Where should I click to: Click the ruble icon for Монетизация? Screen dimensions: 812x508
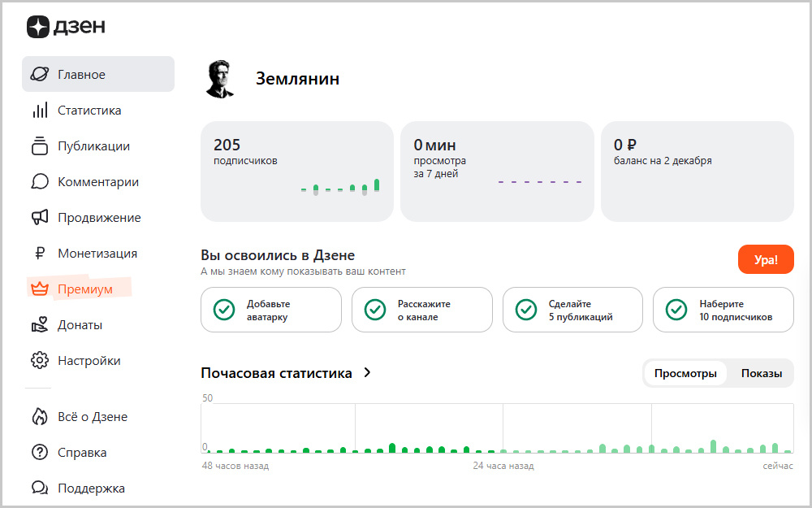point(39,253)
